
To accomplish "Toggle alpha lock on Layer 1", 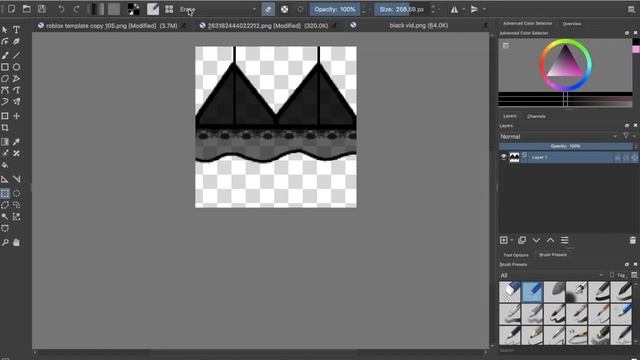I will tap(634, 157).
